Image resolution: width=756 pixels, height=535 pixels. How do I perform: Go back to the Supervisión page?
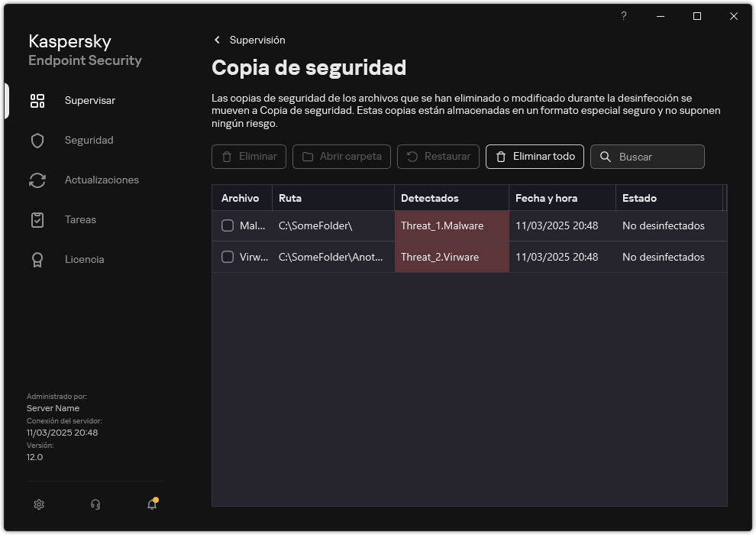257,40
